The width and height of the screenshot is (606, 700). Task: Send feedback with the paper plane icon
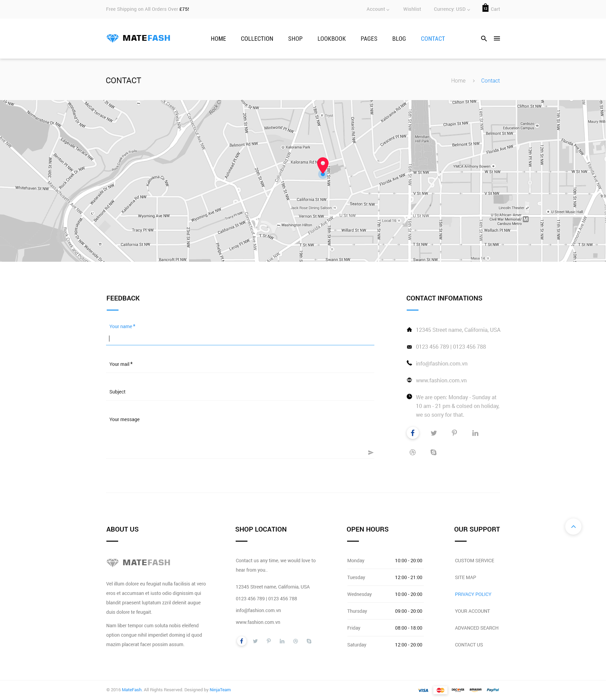click(x=371, y=453)
